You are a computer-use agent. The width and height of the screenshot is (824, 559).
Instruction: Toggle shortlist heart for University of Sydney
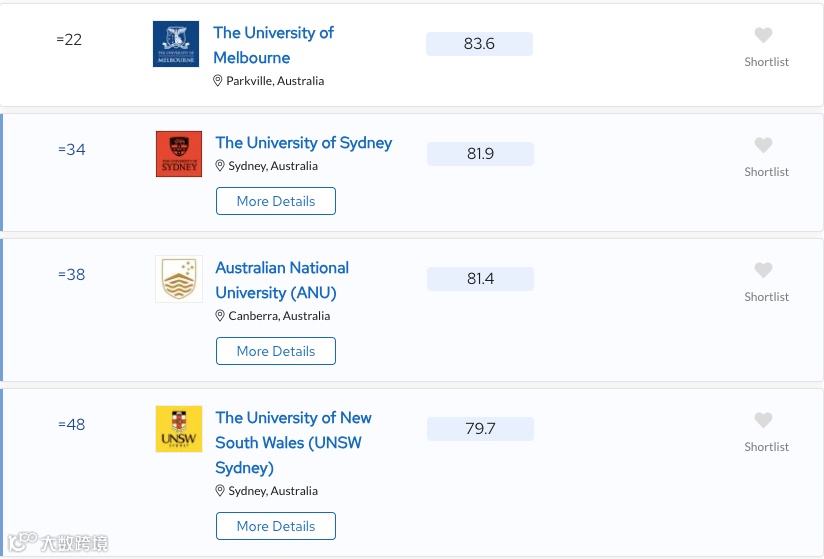[763, 146]
